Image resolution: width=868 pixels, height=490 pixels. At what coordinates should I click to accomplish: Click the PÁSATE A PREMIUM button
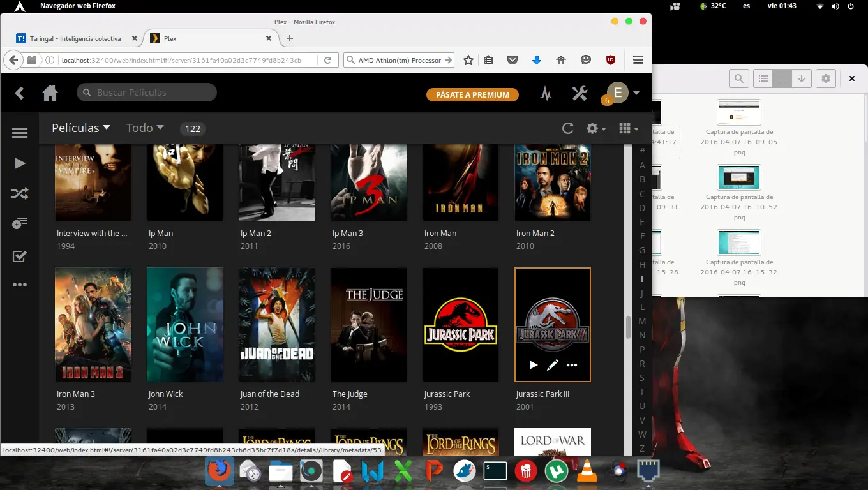coord(472,94)
